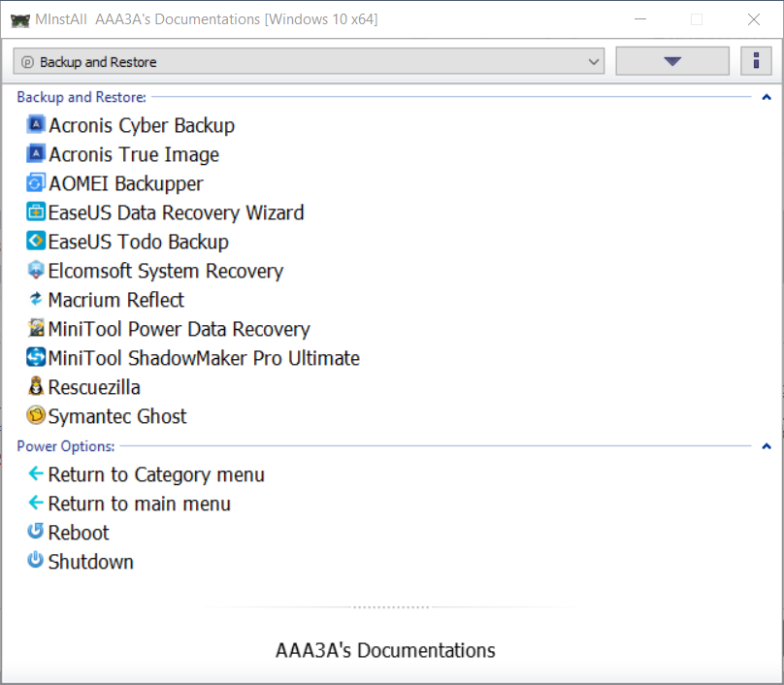The height and width of the screenshot is (685, 784).
Task: Open the info button with the 'i' icon
Action: (x=756, y=61)
